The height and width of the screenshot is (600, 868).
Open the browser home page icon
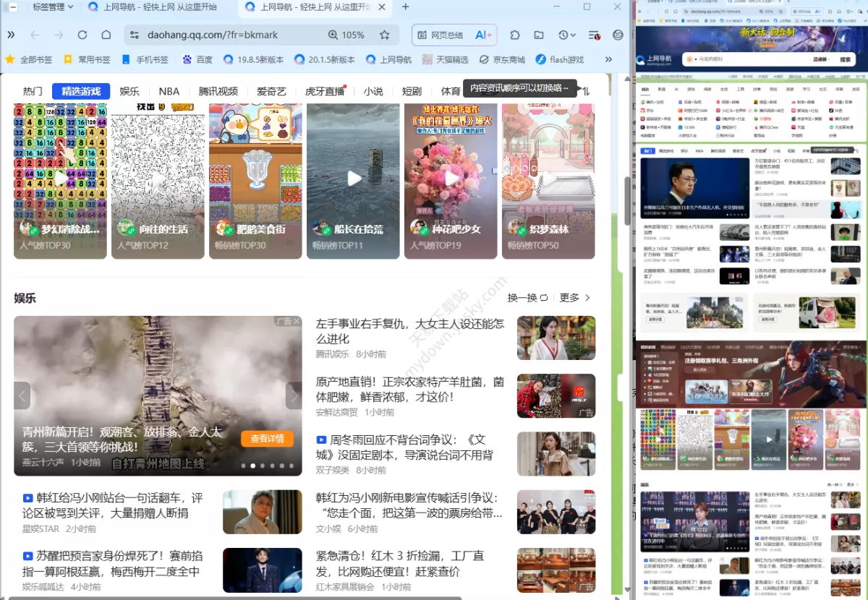click(106, 35)
